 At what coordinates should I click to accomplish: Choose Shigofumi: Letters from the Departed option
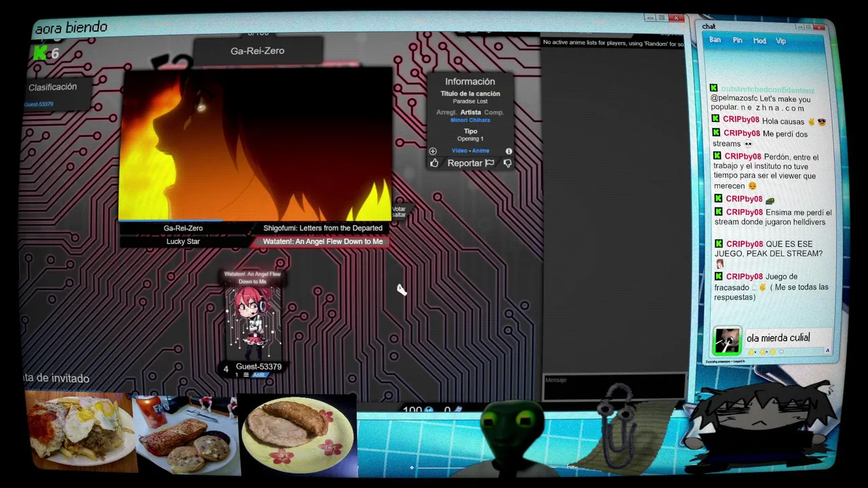323,228
